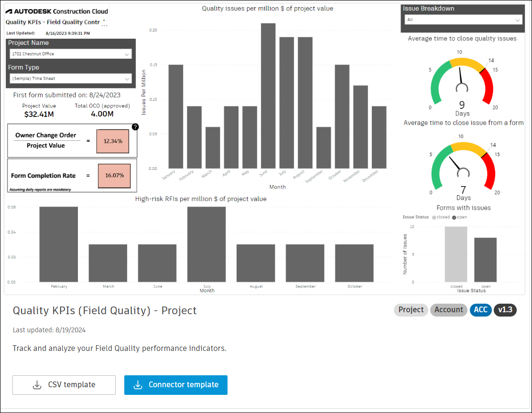Select the Project tag
532x413 pixels.
411,310
